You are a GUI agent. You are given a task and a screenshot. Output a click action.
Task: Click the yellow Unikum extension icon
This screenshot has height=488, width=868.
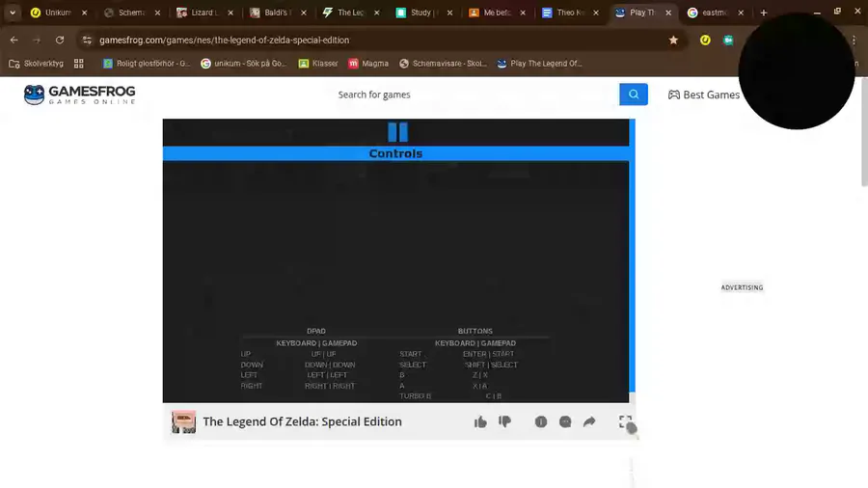705,40
